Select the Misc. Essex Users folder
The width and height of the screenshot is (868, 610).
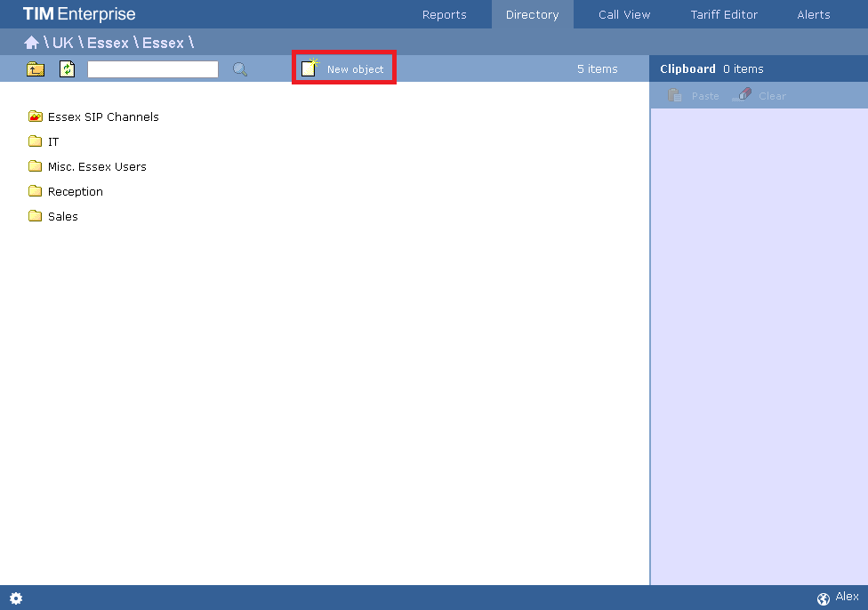point(97,166)
